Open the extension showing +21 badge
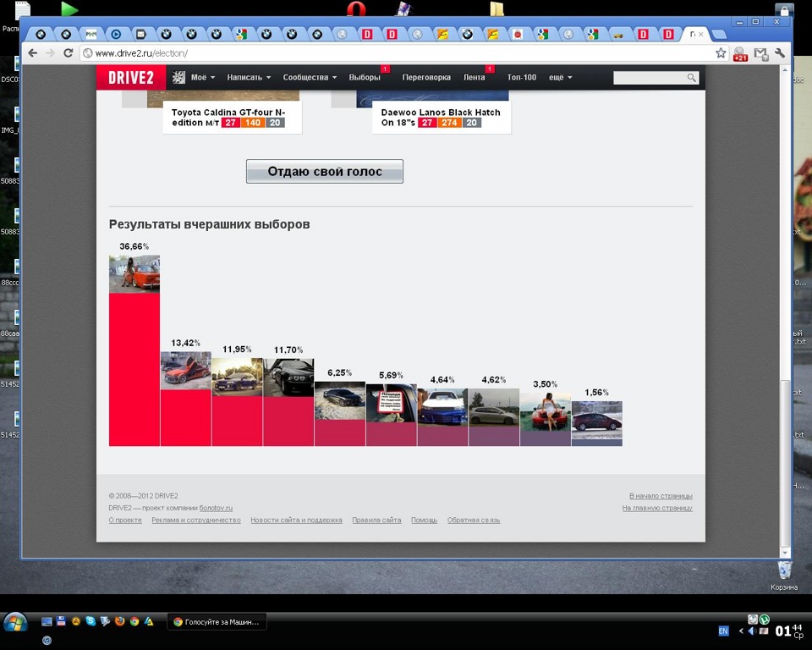The height and width of the screenshot is (650, 812). pyautogui.click(x=740, y=54)
